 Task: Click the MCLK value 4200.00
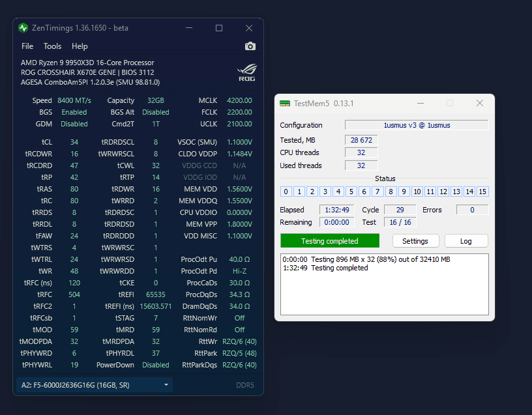tap(239, 100)
